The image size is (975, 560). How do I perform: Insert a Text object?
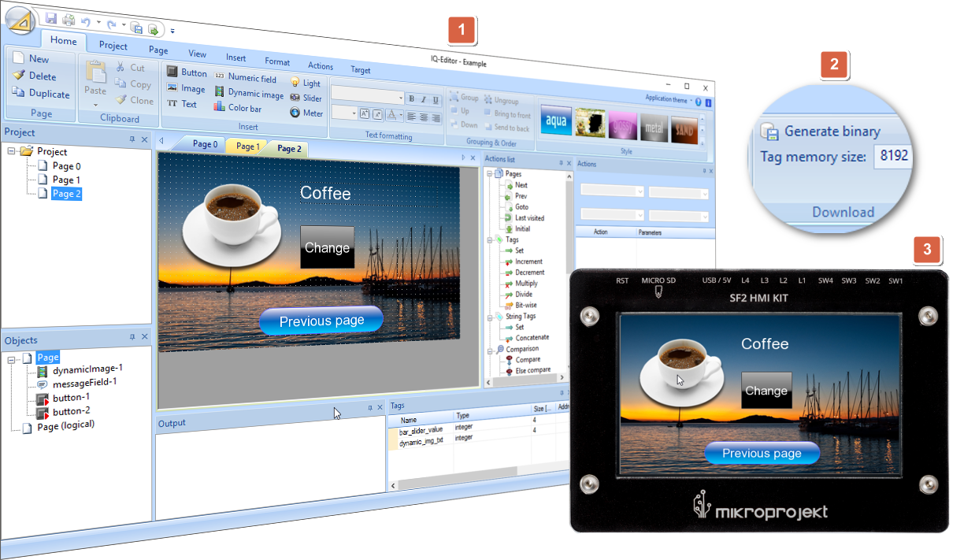[182, 103]
